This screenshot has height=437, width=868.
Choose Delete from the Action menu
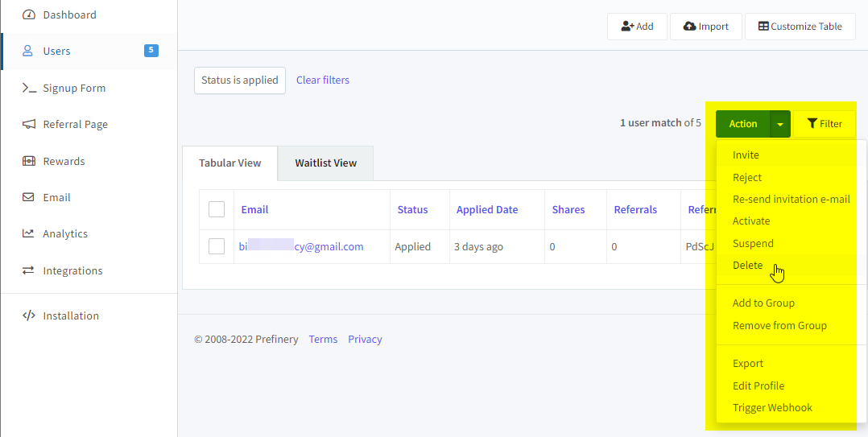(x=747, y=266)
